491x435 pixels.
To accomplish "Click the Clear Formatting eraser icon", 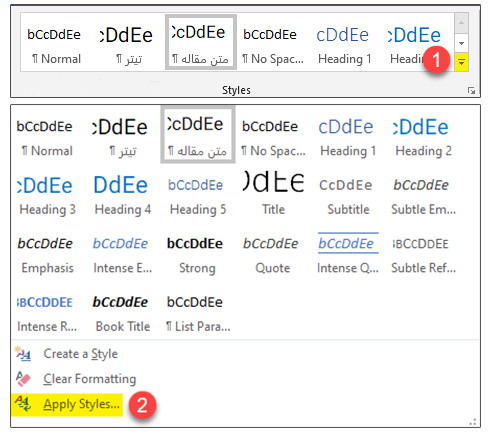I will [23, 379].
